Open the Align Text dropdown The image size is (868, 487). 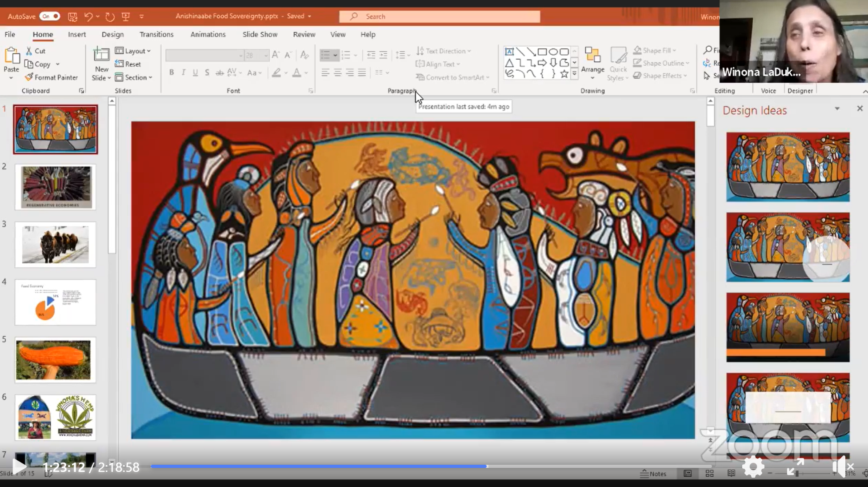pyautogui.click(x=438, y=64)
